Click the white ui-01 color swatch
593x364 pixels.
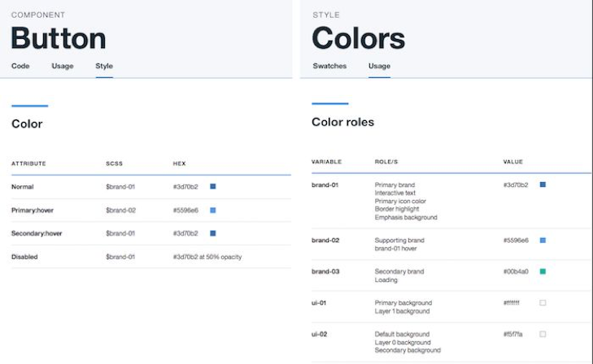tap(543, 303)
